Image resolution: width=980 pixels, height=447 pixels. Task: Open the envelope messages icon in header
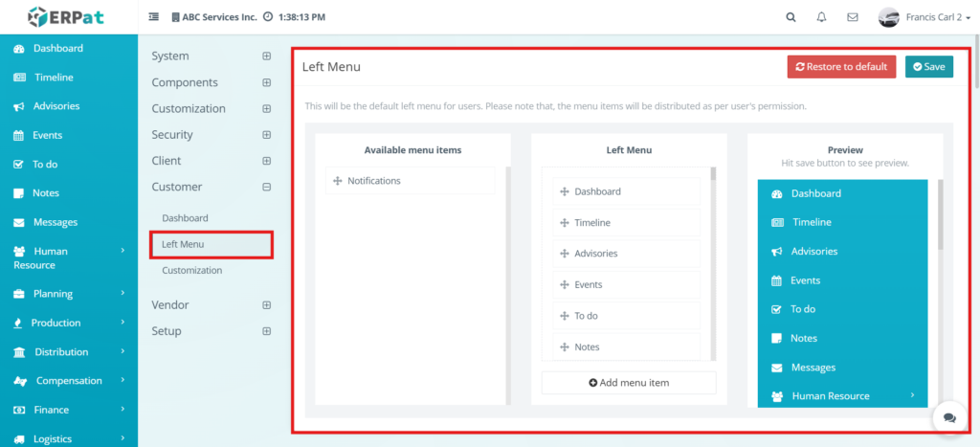(x=852, y=17)
